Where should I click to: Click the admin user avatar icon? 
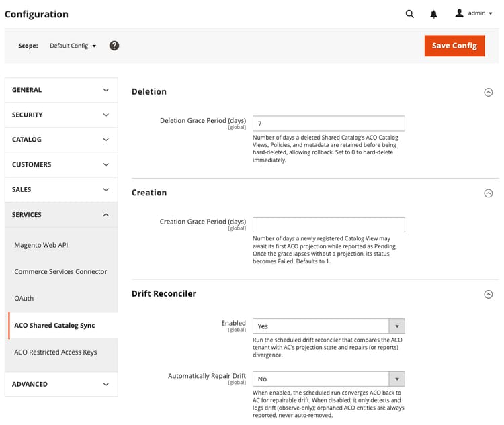coord(459,13)
